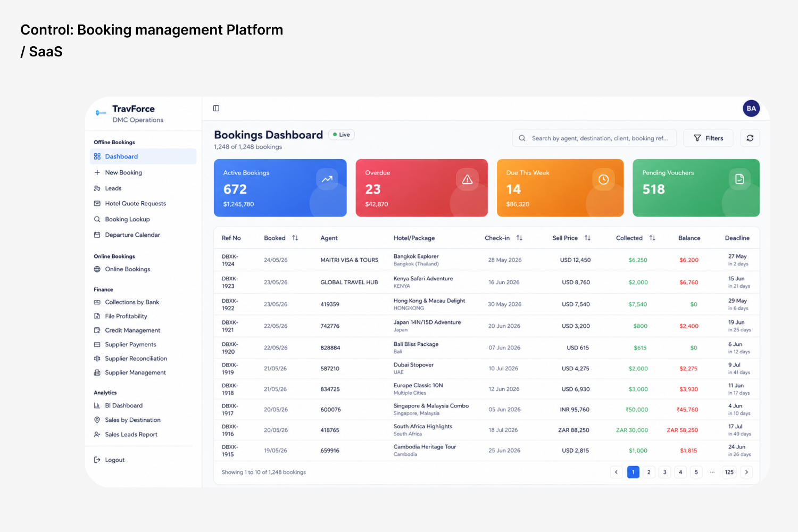Viewport: 798px width, 532px height.
Task: Sort the table by Check-in column
Action: [520, 238]
